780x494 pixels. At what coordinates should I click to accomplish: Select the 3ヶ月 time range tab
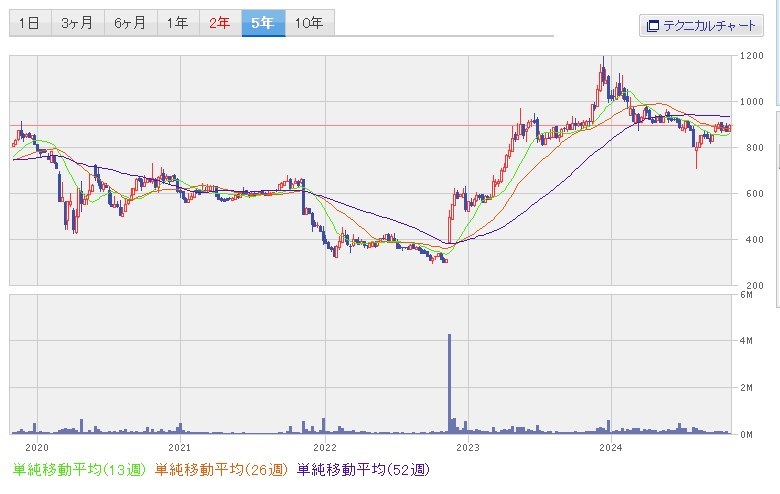[x=78, y=23]
